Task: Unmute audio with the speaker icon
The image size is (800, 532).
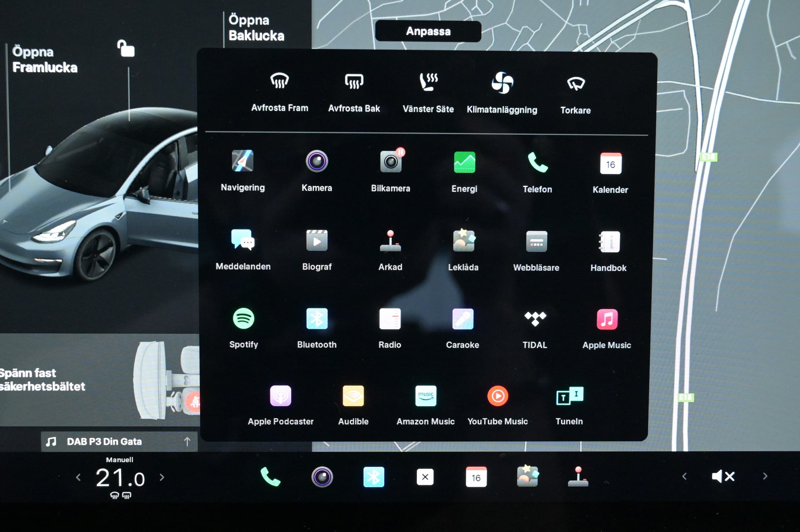Action: click(723, 476)
